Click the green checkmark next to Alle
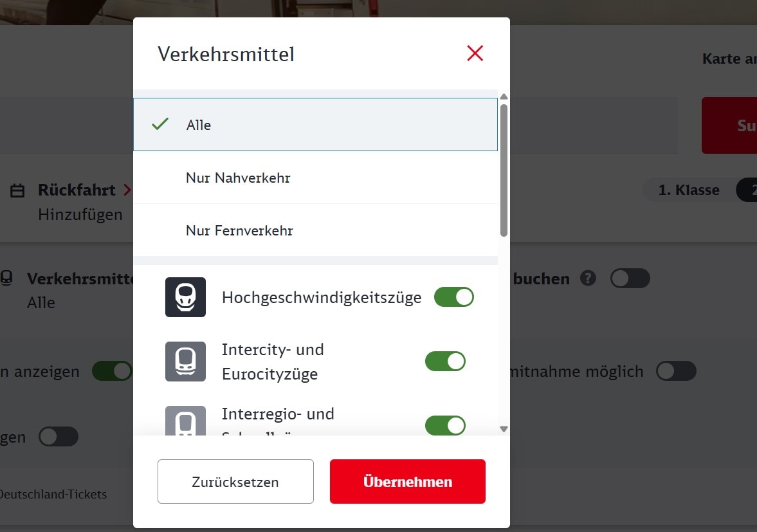This screenshot has width=757, height=532. [160, 124]
